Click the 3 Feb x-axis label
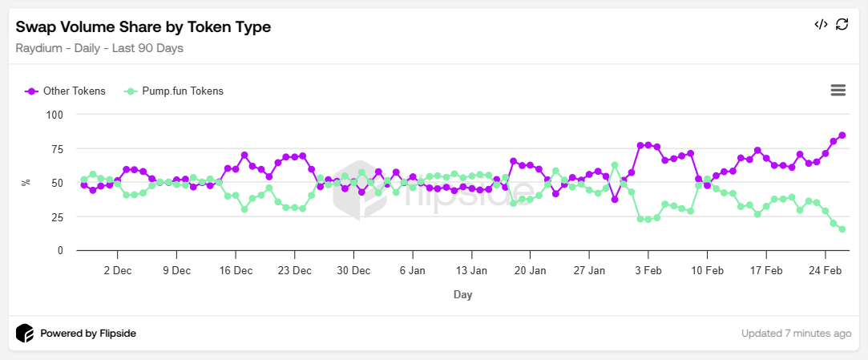Image resolution: width=868 pixels, height=360 pixels. (648, 271)
